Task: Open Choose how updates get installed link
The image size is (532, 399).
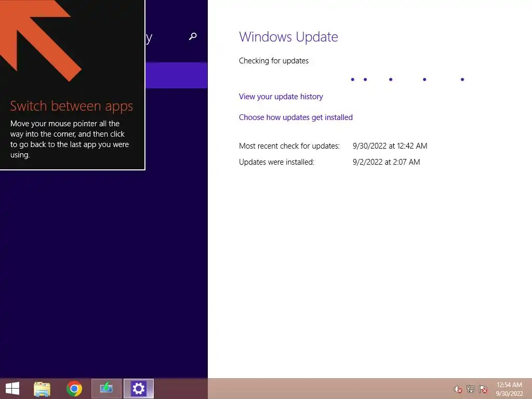Action: click(296, 117)
